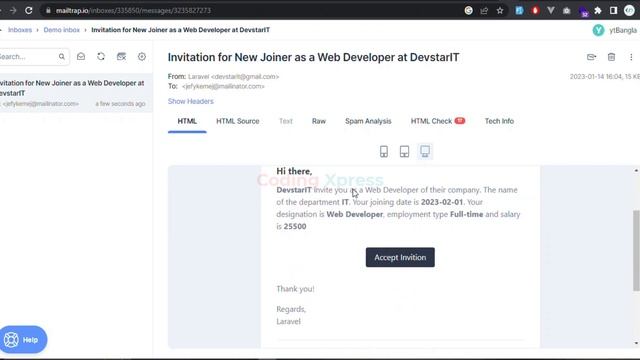This screenshot has width=640, height=360.
Task: Click sender address devstarit@gmail.com
Action: click(x=244, y=77)
